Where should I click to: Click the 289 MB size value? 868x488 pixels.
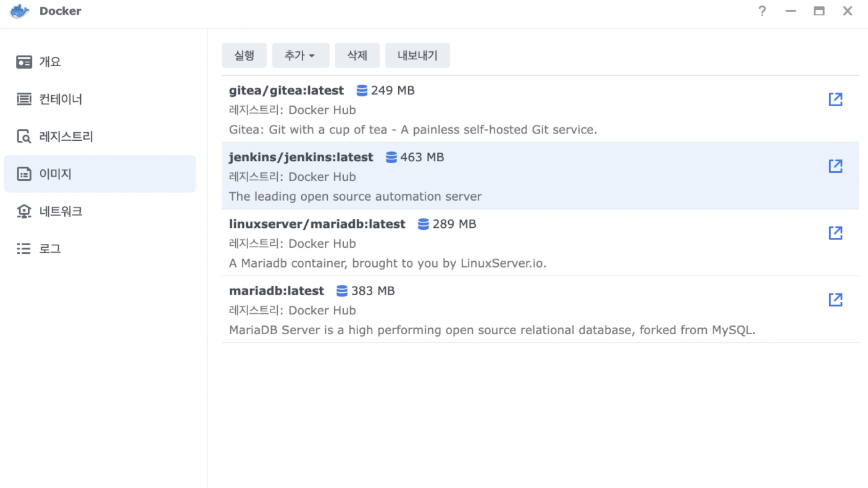pyautogui.click(x=454, y=224)
